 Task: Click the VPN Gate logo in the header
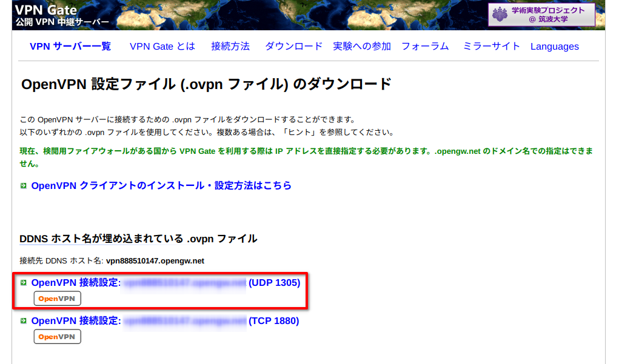[x=62, y=15]
